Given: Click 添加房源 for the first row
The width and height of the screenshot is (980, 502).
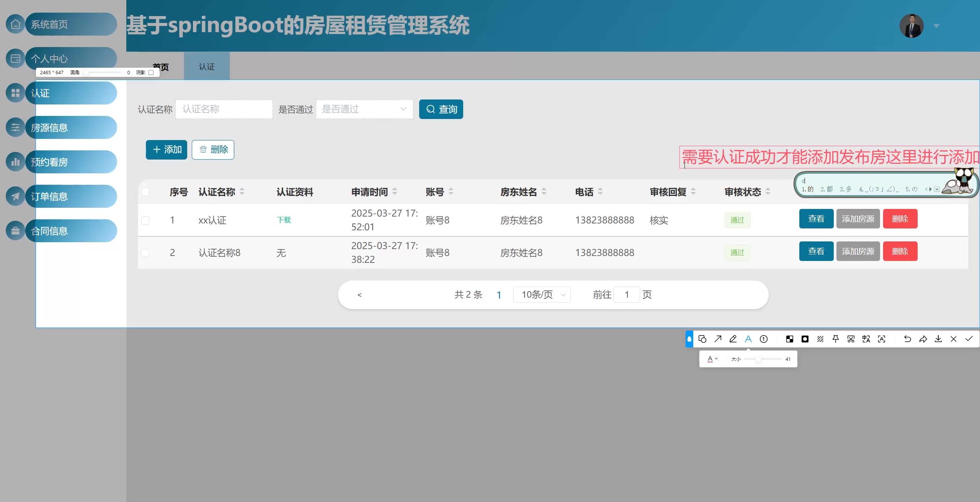Looking at the screenshot, I should [858, 219].
